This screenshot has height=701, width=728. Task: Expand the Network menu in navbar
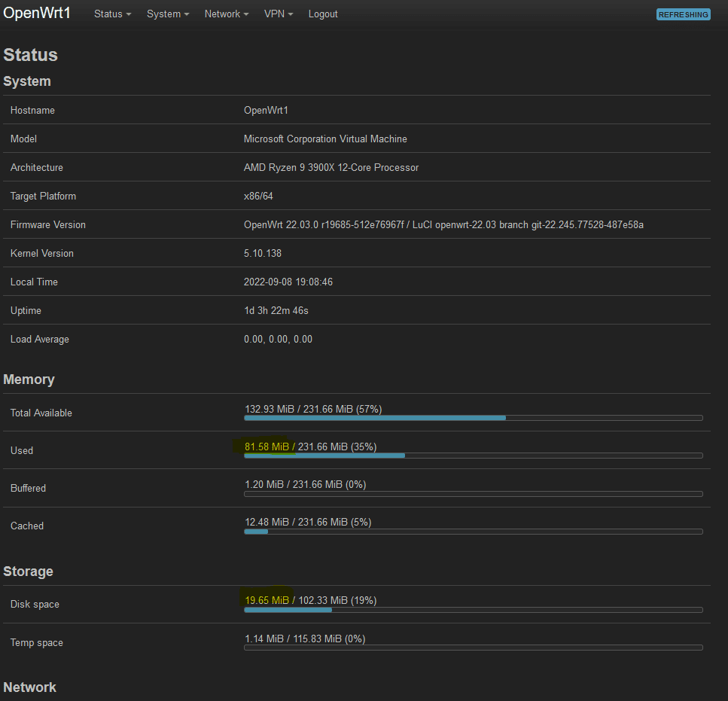[227, 14]
